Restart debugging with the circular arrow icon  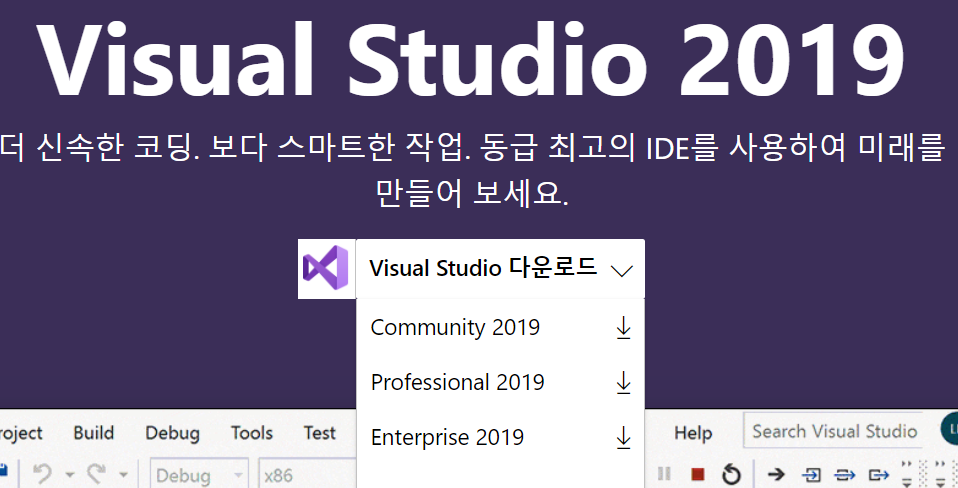click(731, 474)
